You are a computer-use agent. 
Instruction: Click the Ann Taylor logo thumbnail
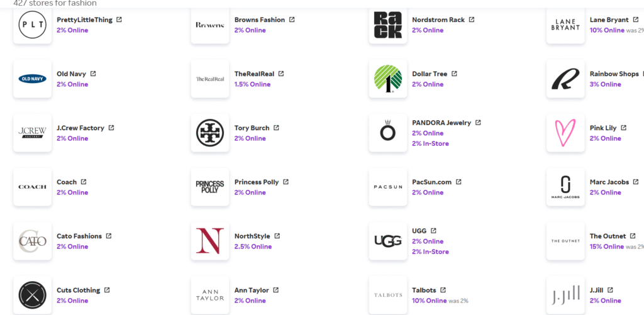pyautogui.click(x=210, y=296)
